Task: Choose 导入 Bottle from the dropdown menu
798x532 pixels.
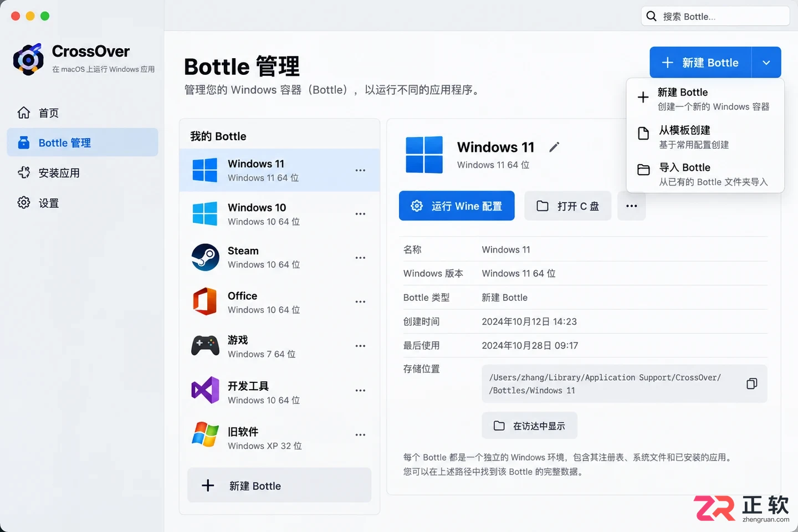Action: pos(705,175)
